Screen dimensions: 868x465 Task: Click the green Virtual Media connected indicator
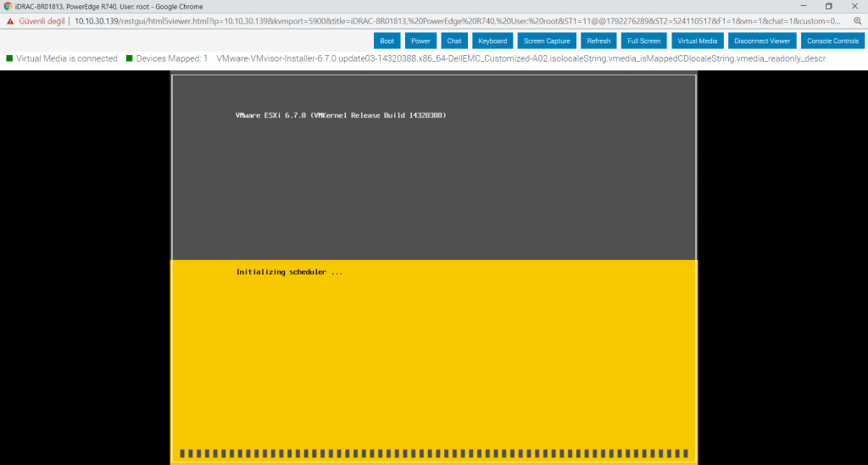(9, 58)
